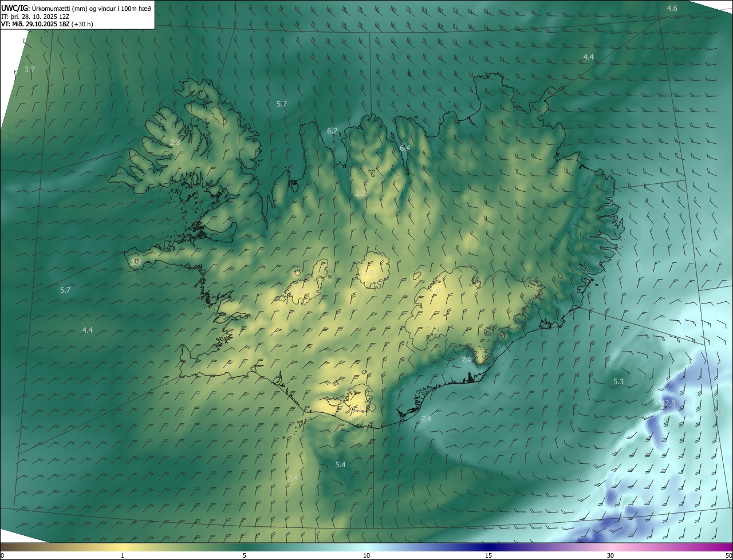Click the 'Úrkomumætti (mm) og vindur í 100m hæð' title
733x560 pixels.
click(x=90, y=8)
